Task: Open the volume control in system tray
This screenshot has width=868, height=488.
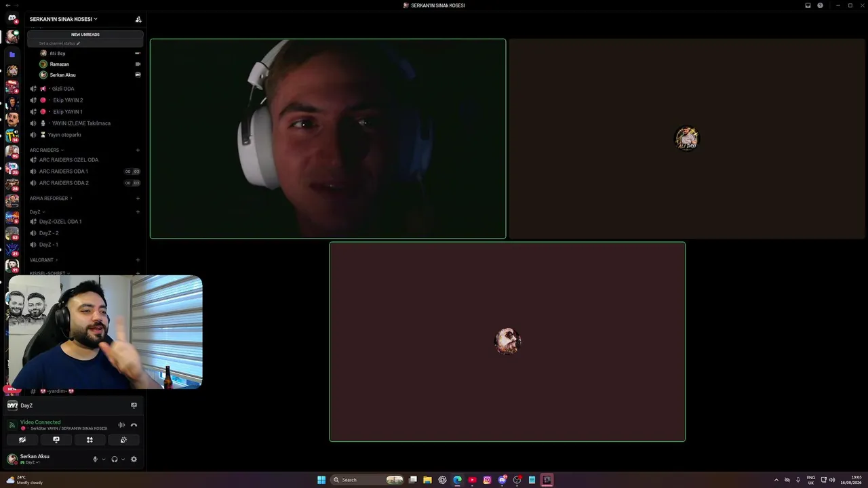Action: (x=832, y=480)
